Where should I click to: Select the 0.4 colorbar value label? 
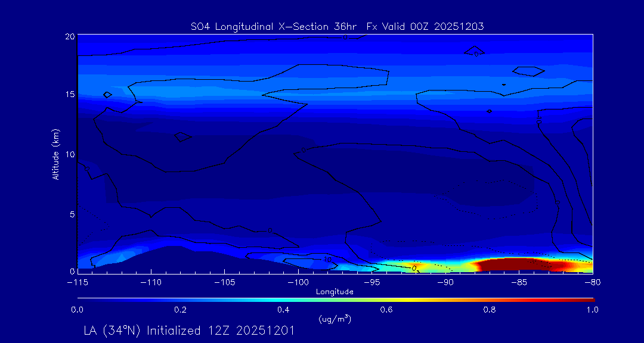283,310
